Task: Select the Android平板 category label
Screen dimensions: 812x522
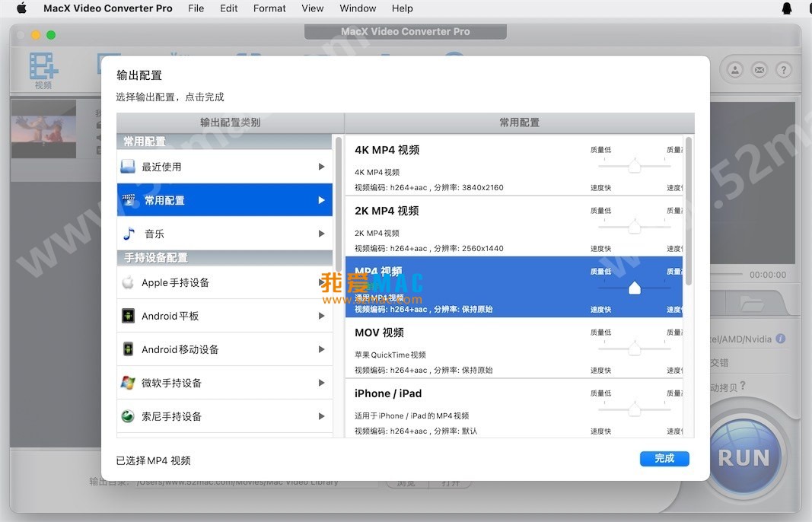Action: [170, 316]
